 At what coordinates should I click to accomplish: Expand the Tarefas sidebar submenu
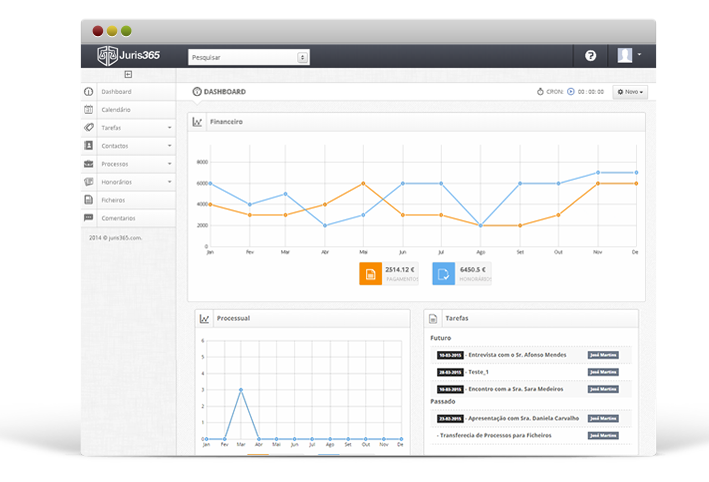(x=169, y=128)
